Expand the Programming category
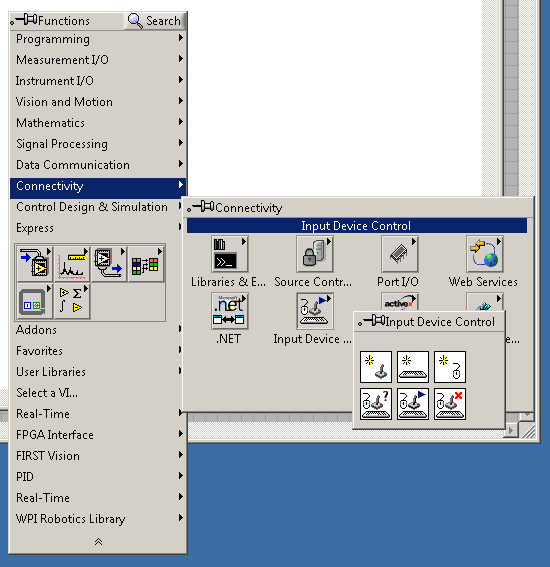Image resolution: width=550 pixels, height=567 pixels. point(98,39)
